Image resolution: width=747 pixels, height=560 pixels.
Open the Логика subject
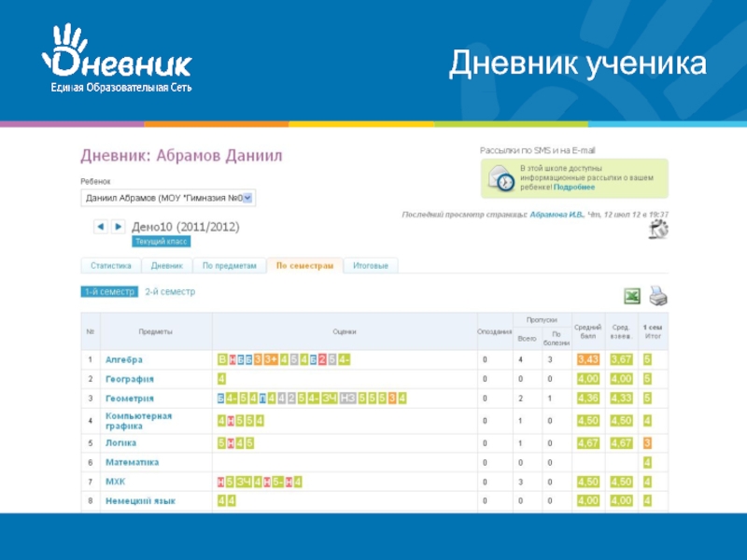[x=120, y=442]
